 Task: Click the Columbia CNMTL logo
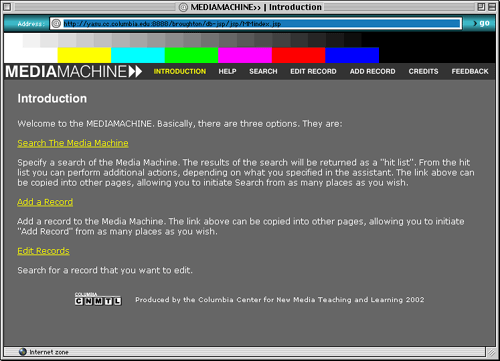98,299
